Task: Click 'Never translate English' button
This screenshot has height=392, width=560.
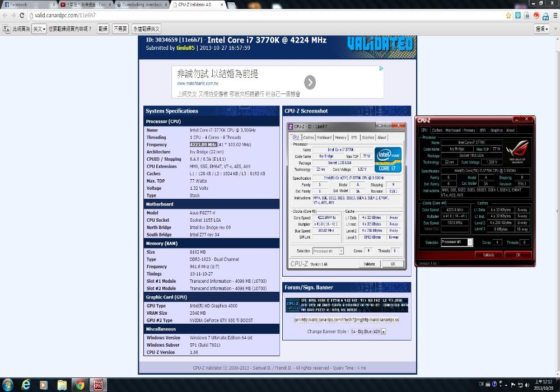Action: tap(146, 29)
